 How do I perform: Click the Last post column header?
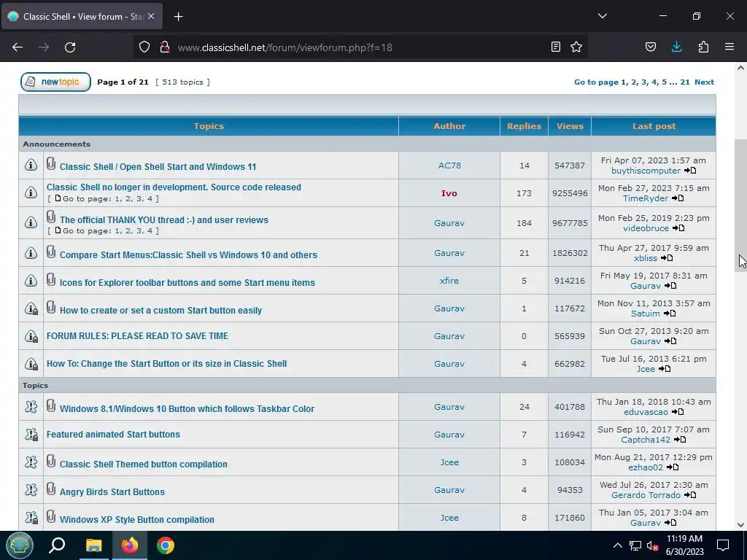[x=654, y=126]
